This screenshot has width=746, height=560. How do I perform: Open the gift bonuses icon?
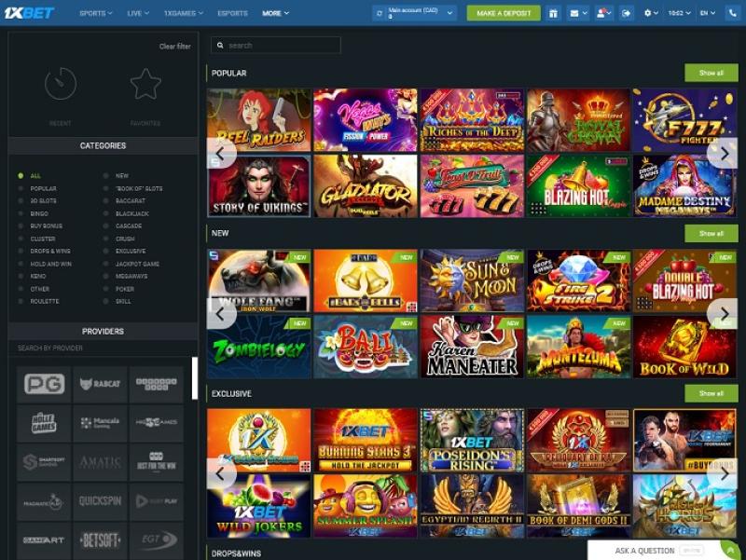click(x=553, y=13)
